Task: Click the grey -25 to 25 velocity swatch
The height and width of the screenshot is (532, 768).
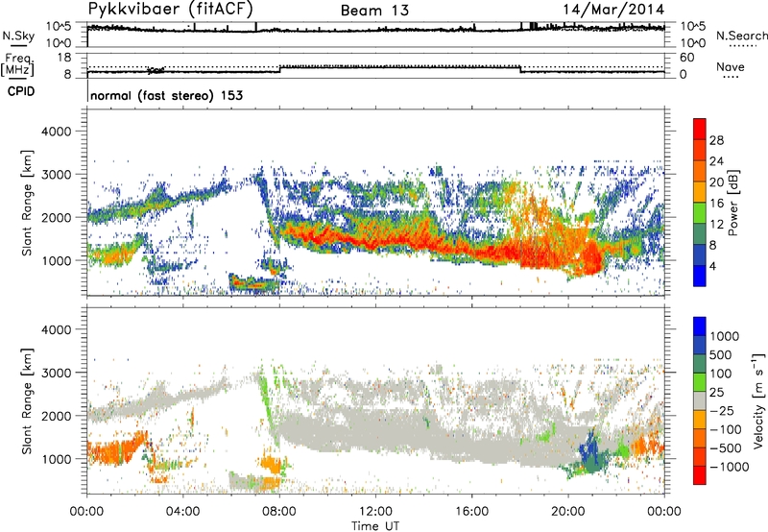Action: coord(700,401)
